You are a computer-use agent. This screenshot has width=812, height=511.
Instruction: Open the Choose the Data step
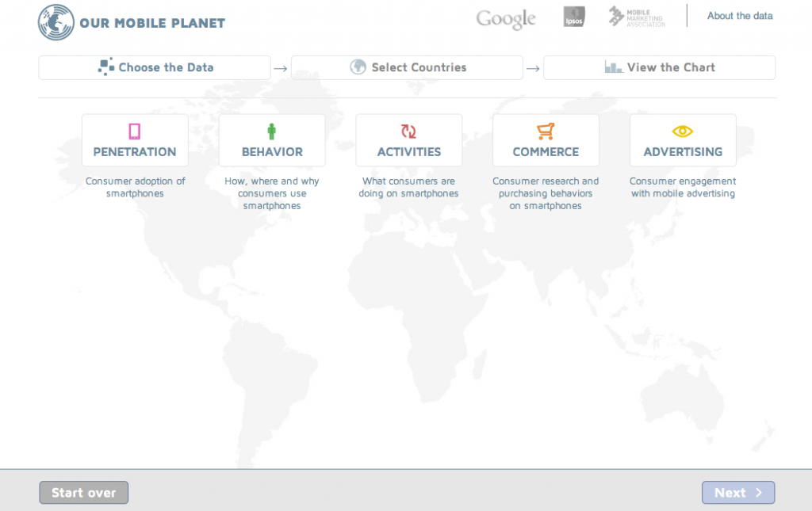[154, 67]
